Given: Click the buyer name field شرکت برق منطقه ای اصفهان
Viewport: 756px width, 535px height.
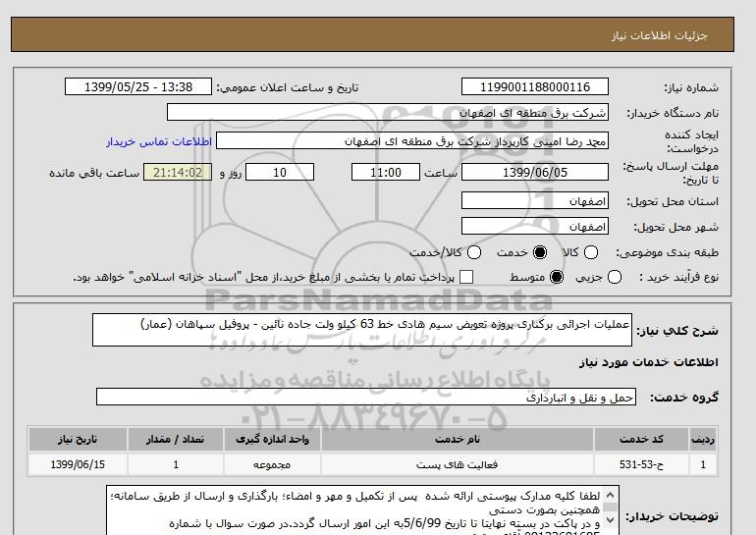Looking at the screenshot, I should pyautogui.click(x=388, y=112).
